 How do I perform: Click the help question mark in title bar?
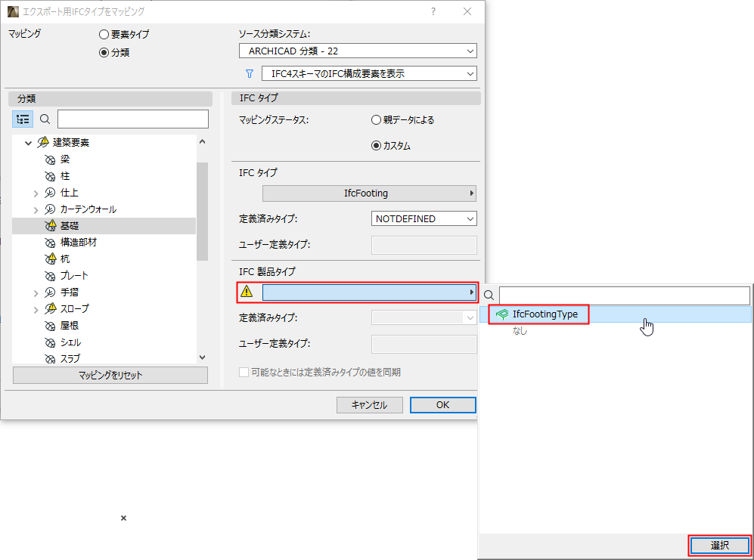433,11
